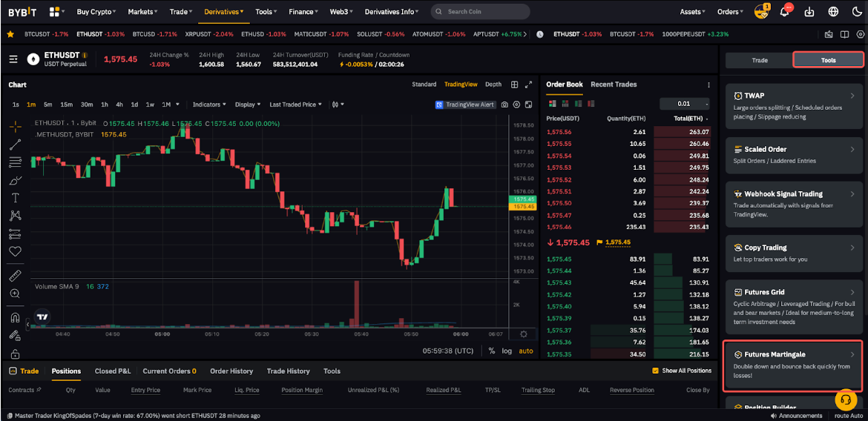Click the chart zoom-in magnifier icon

pos(15,294)
